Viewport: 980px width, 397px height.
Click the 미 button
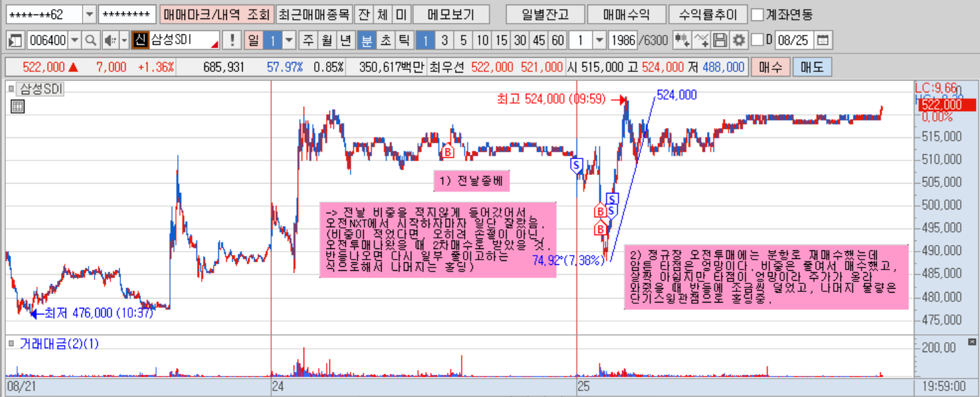(x=401, y=15)
